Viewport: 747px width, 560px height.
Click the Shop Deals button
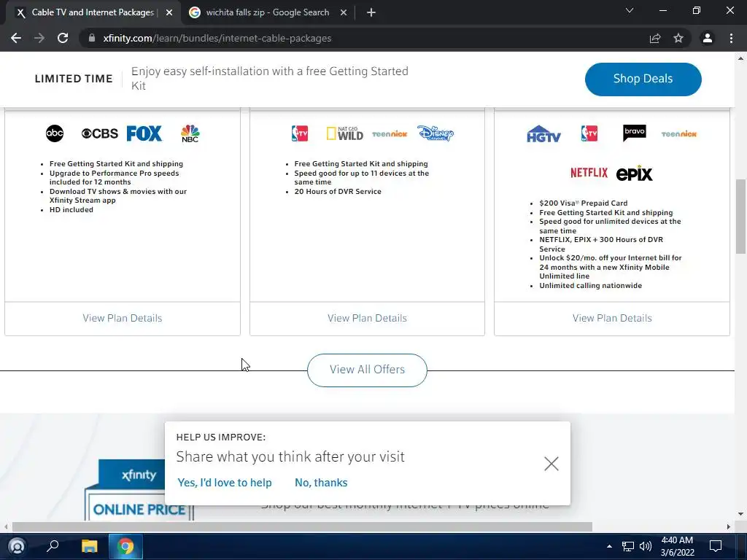point(643,79)
